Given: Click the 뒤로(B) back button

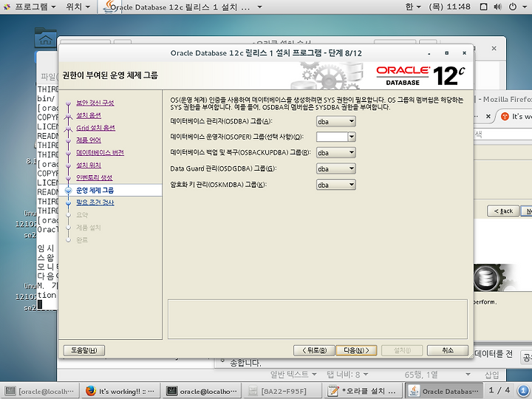Looking at the screenshot, I should (314, 350).
